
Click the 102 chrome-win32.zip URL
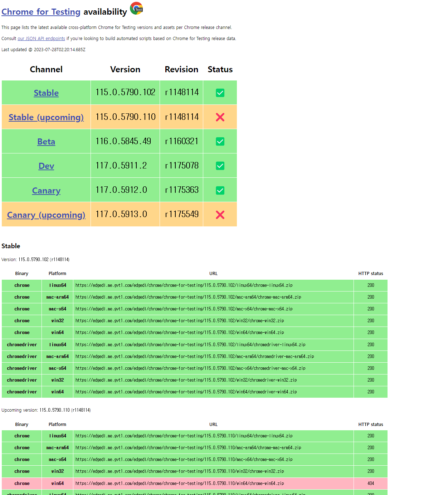(180, 321)
